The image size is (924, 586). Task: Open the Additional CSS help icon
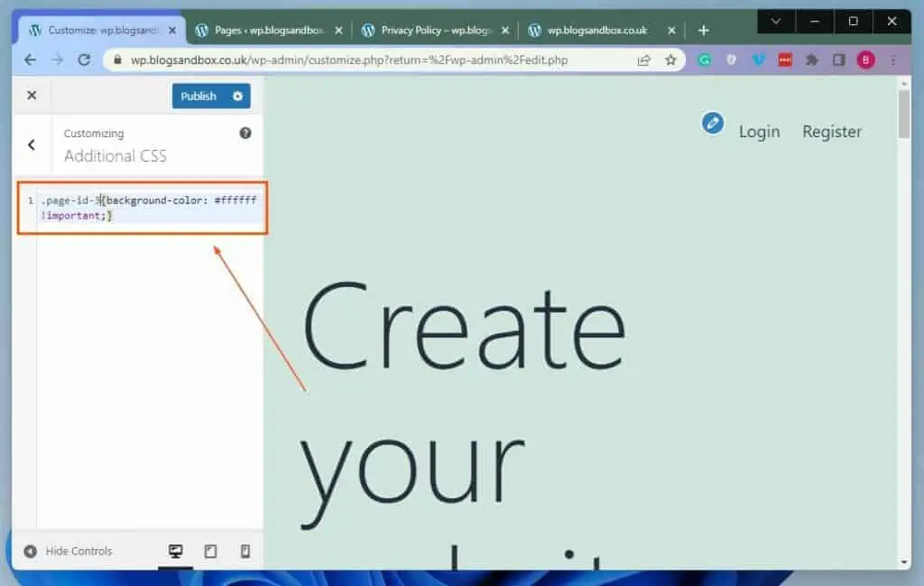click(x=245, y=133)
